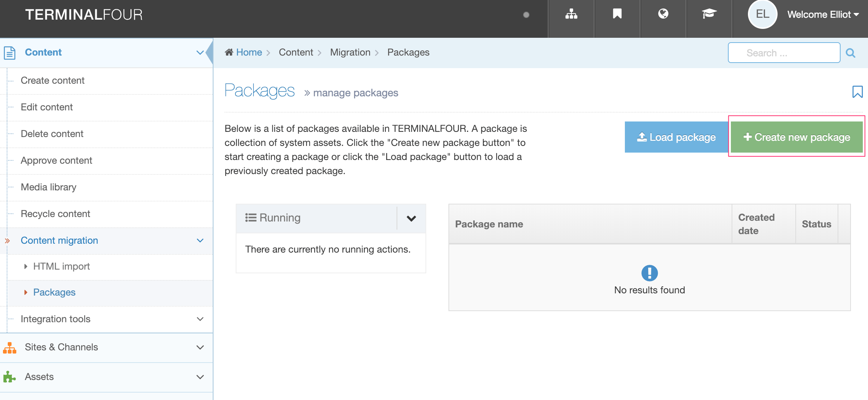Click the bookmarks icon in top bar

pos(617,14)
